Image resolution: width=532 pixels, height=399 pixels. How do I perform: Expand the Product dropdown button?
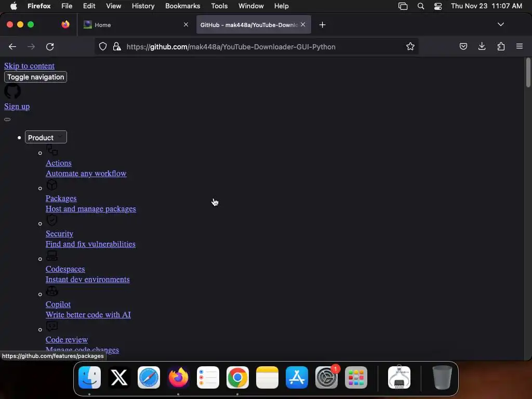click(x=46, y=137)
